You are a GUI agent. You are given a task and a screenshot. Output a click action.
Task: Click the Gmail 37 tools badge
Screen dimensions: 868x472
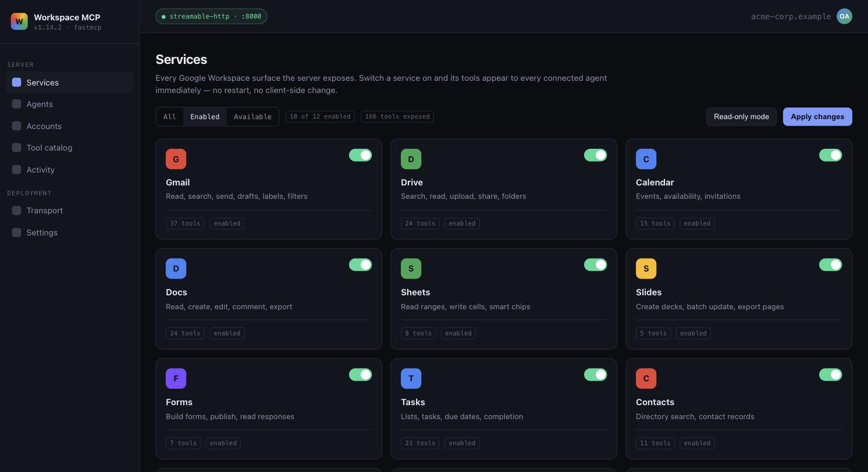tap(185, 223)
